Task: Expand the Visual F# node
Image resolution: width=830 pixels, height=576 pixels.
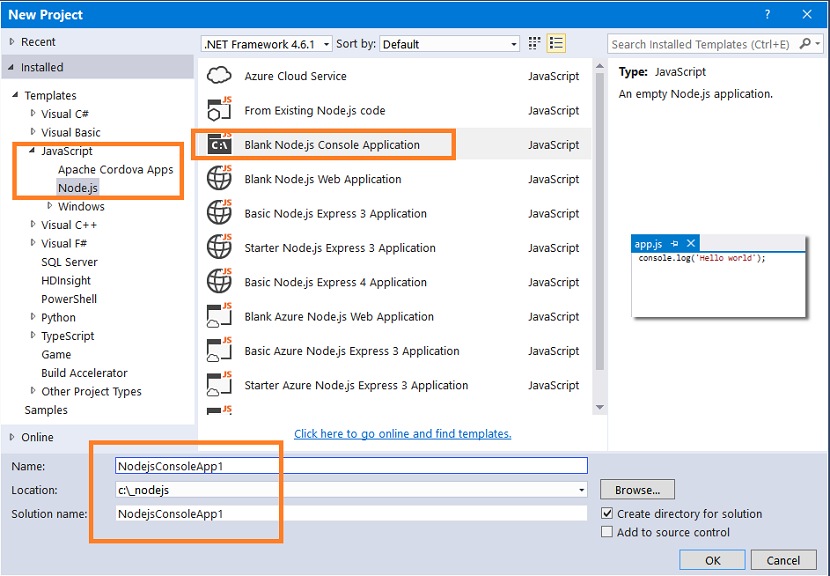Action: click(x=33, y=243)
